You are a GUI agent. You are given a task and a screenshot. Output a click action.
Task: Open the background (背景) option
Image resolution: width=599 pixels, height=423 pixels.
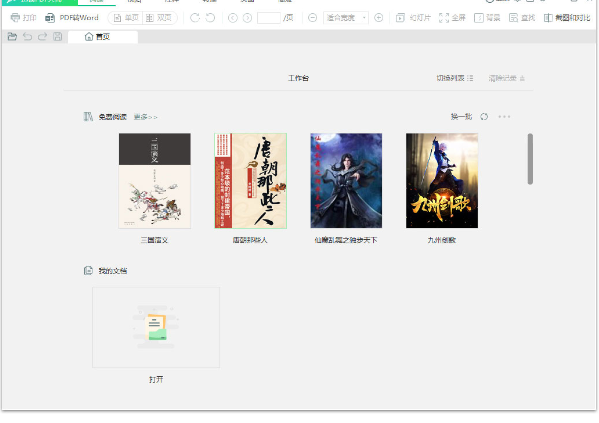click(x=487, y=18)
